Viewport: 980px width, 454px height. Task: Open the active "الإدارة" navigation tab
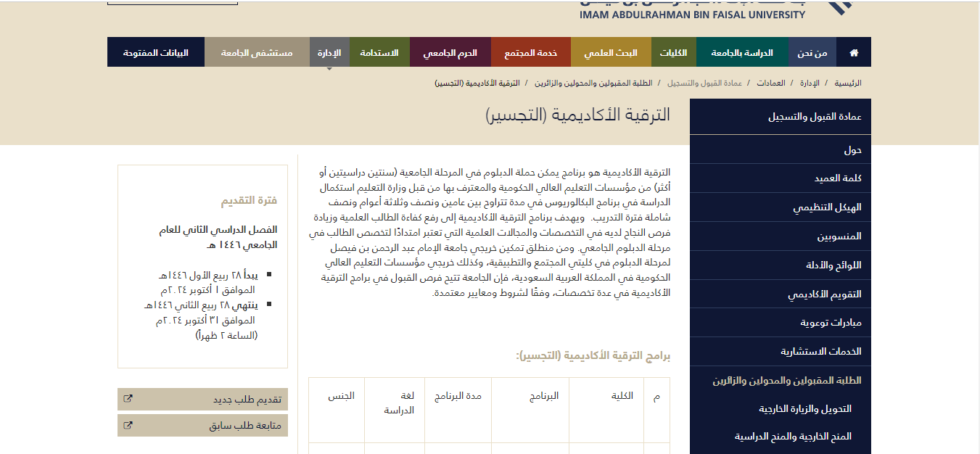(329, 52)
